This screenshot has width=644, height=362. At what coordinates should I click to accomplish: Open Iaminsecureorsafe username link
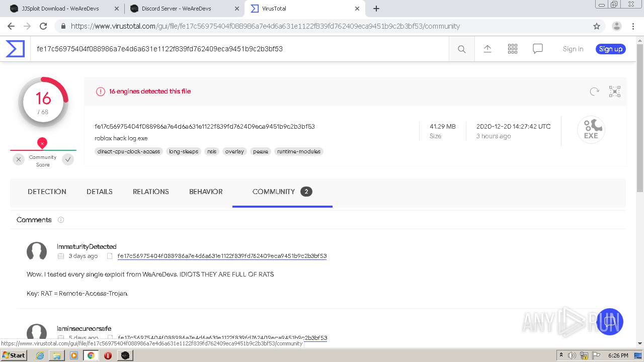pos(84,329)
